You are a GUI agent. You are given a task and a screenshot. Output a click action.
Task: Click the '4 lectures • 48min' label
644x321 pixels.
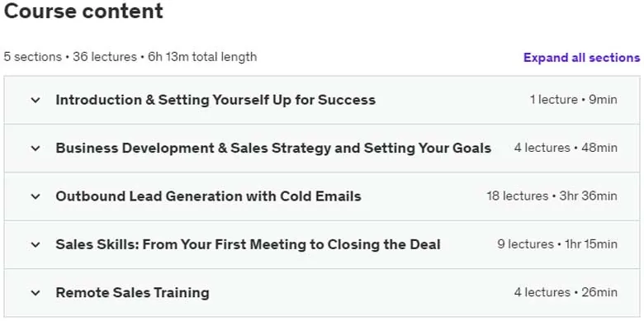coord(566,148)
